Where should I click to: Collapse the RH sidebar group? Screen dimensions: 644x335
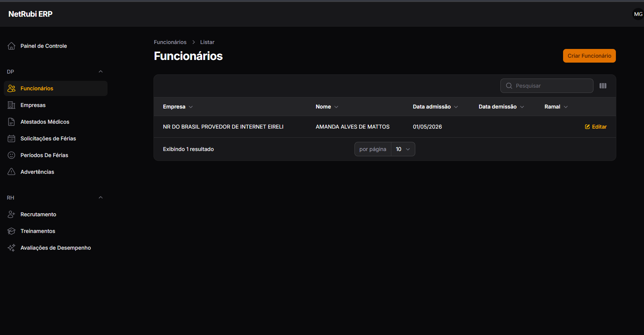[101, 198]
